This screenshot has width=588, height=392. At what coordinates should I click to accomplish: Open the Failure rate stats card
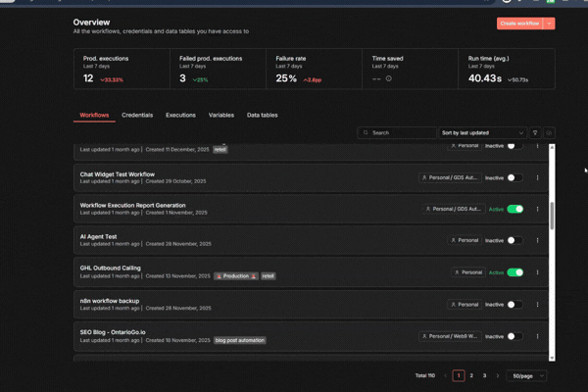click(x=315, y=69)
